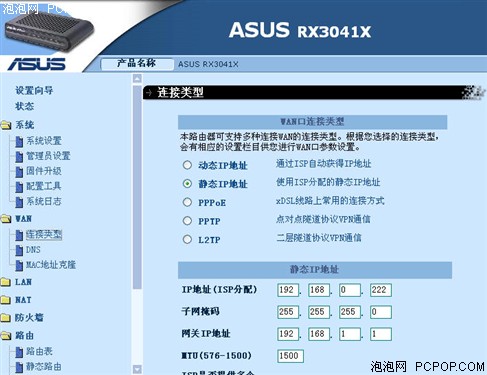This screenshot has height=375, width=487.
Task: Open the 连接类型 page
Action: pos(44,235)
